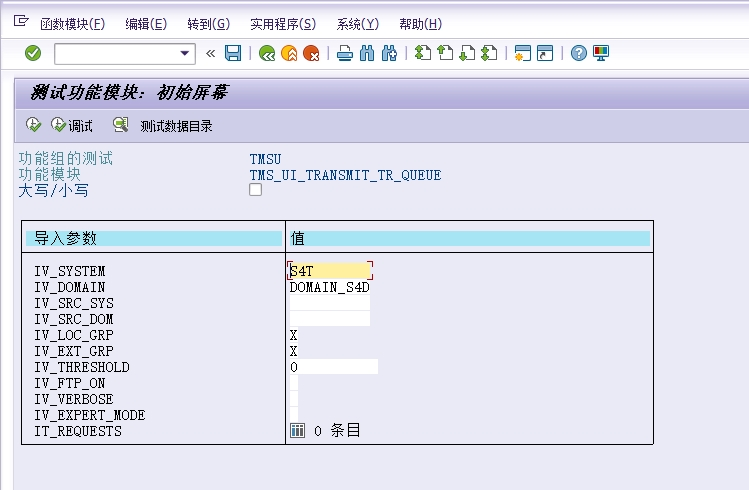Open the 转到(G) menu
749x490 pixels.
(x=209, y=24)
